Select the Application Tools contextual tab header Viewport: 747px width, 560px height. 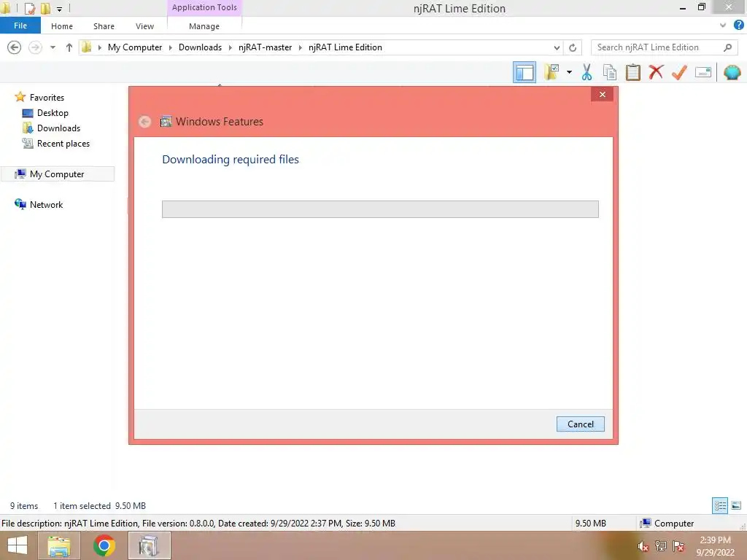(x=204, y=7)
